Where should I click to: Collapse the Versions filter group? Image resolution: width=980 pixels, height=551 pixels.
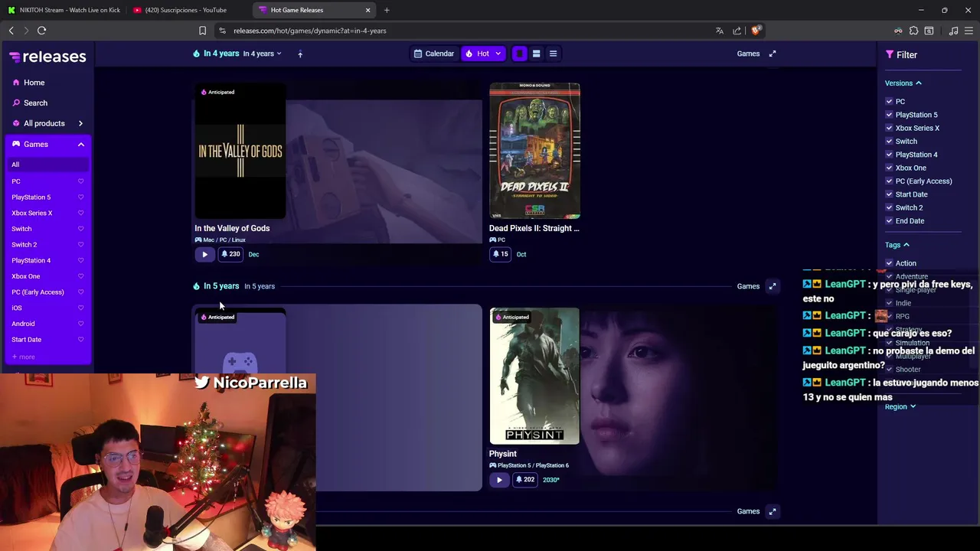click(x=903, y=83)
